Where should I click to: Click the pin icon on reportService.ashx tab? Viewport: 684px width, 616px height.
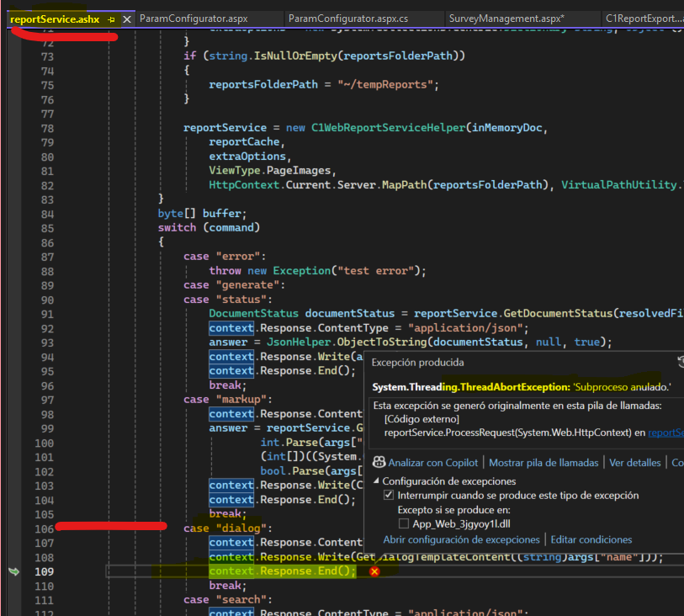[x=112, y=19]
